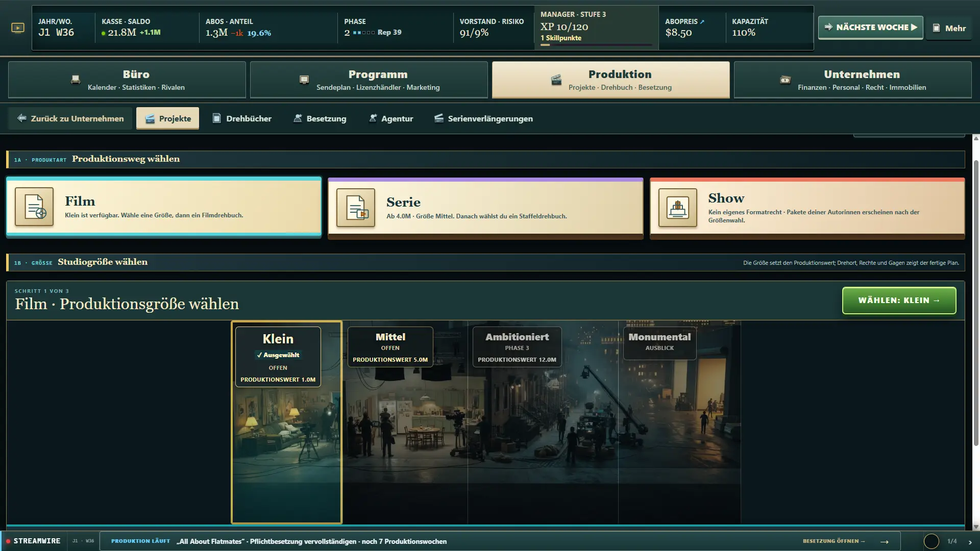Image resolution: width=980 pixels, height=551 pixels.
Task: Select the Ambitioniert production size
Action: pyautogui.click(x=543, y=422)
